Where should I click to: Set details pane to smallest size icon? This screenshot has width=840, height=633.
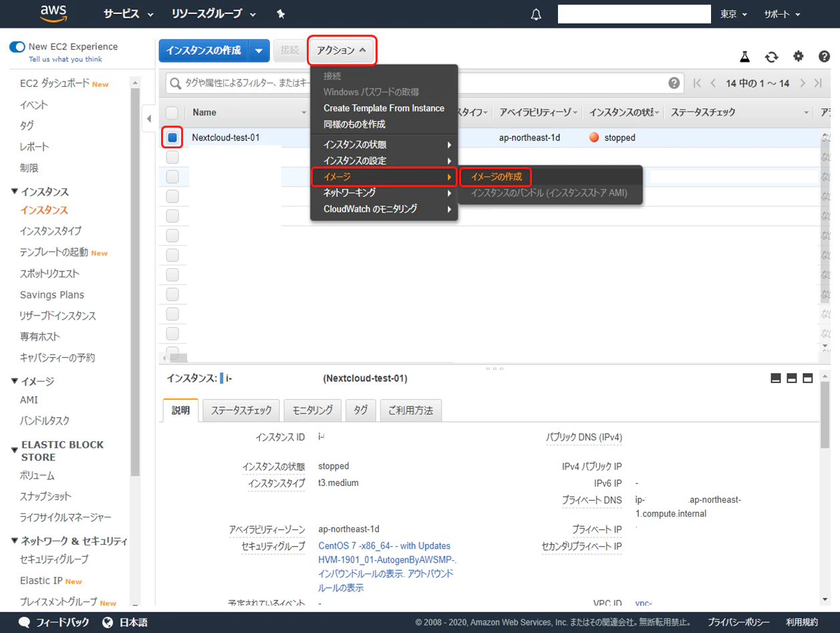[x=776, y=378]
